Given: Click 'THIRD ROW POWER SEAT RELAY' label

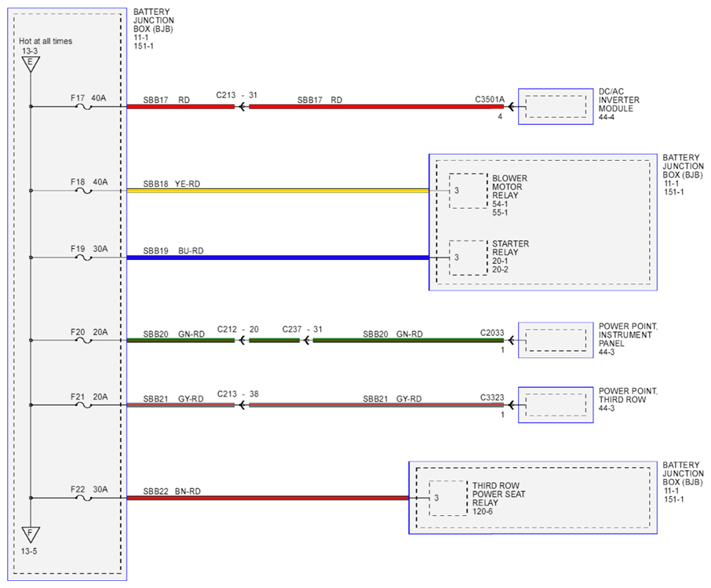Looking at the screenshot, I should [499, 495].
